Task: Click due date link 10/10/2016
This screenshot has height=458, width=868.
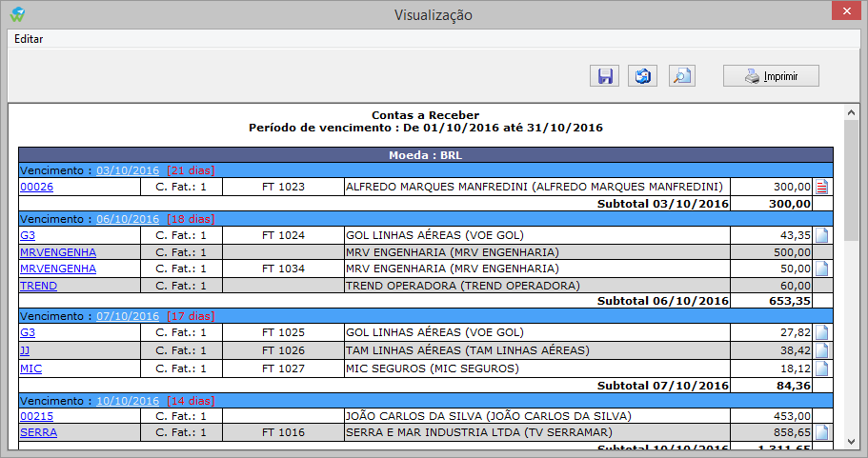Action: click(128, 401)
